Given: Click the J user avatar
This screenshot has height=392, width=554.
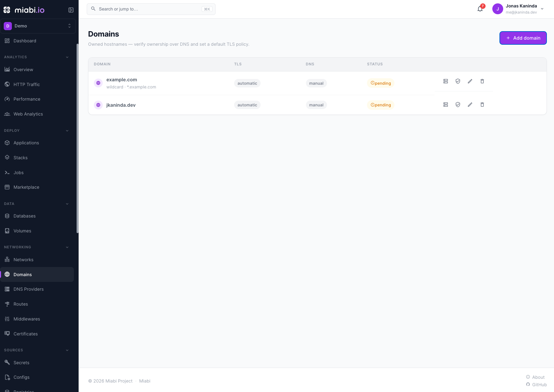Looking at the screenshot, I should click(x=497, y=9).
